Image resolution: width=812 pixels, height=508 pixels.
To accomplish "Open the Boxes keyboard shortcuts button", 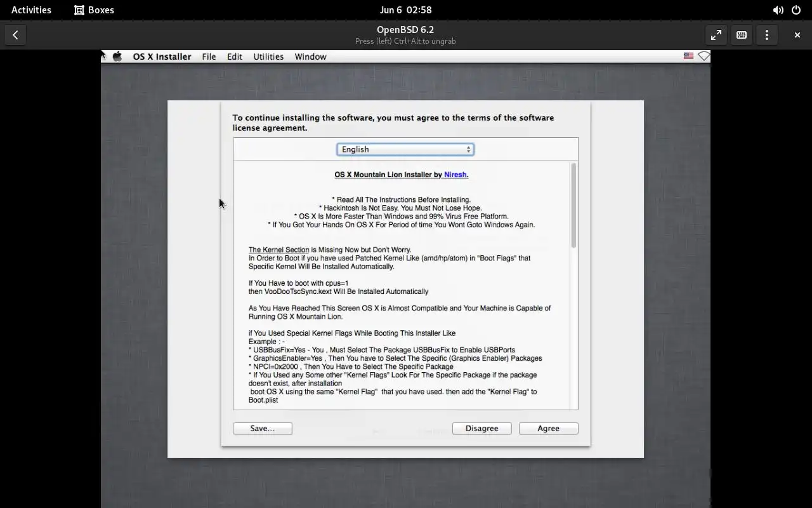I will pyautogui.click(x=742, y=35).
